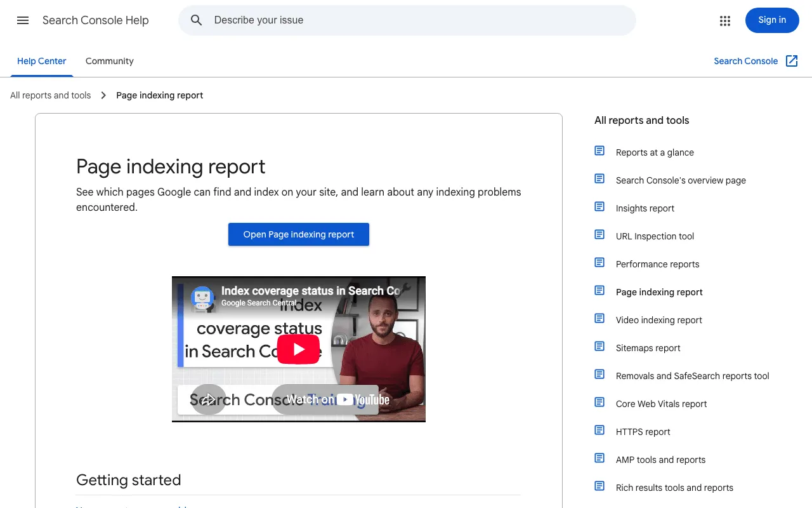Select Page indexing report in the sidebar
812x508 pixels.
[x=659, y=292]
